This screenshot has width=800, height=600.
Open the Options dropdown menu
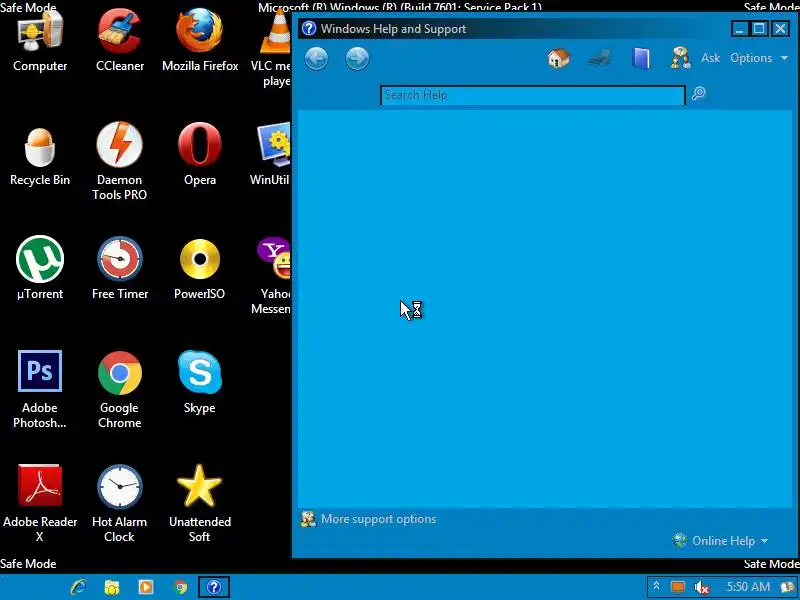click(759, 58)
